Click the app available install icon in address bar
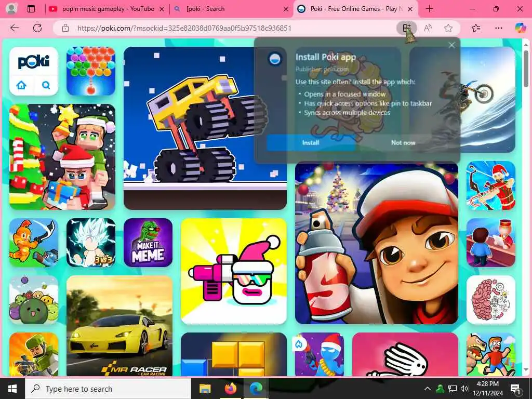532x399 pixels. point(406,28)
